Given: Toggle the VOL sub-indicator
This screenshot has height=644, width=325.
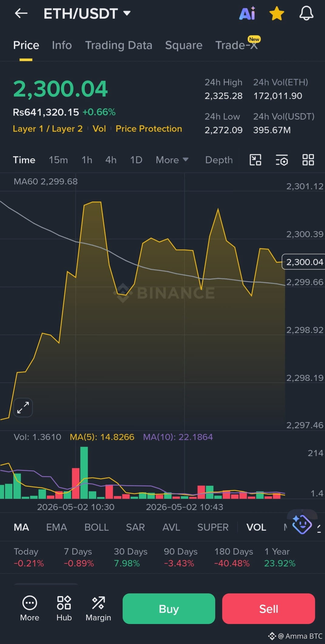Looking at the screenshot, I should 256,527.
